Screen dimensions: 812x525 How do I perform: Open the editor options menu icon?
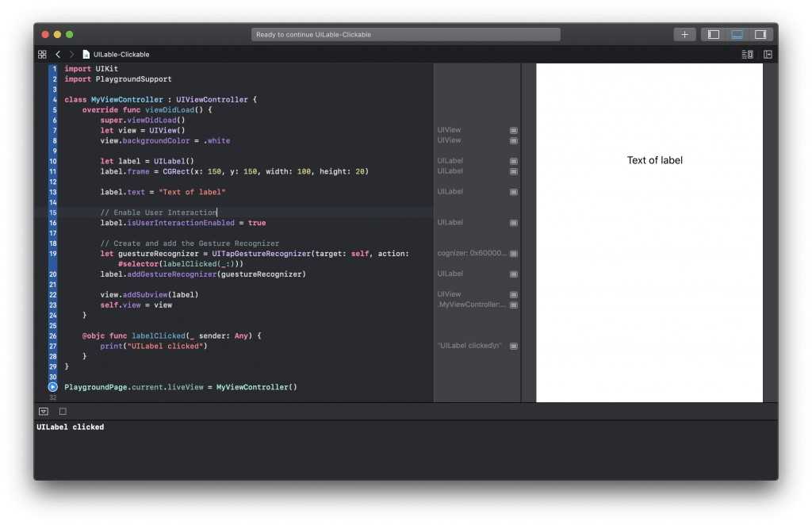click(x=746, y=53)
